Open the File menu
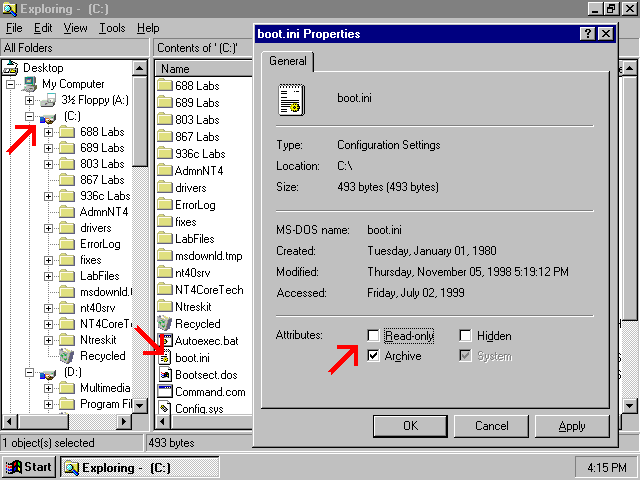This screenshot has height=480, width=640. 14,28
